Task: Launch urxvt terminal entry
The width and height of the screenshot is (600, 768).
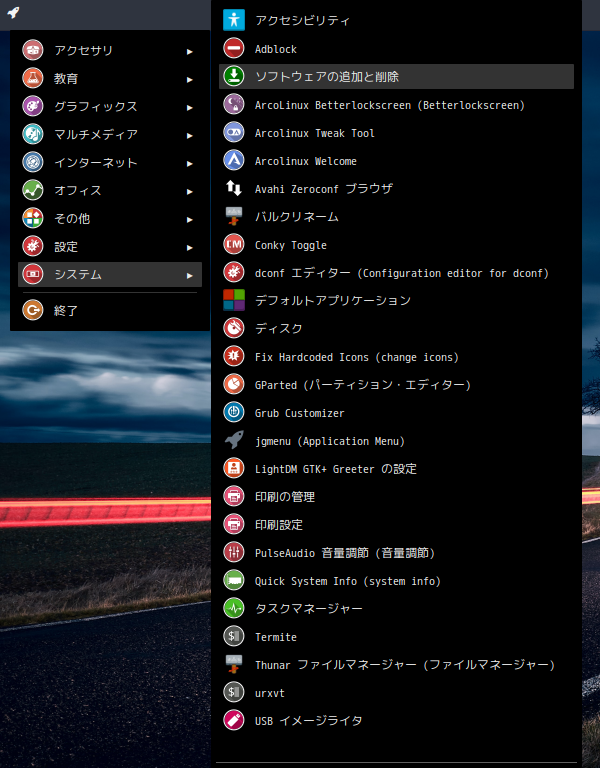Action: 396,693
